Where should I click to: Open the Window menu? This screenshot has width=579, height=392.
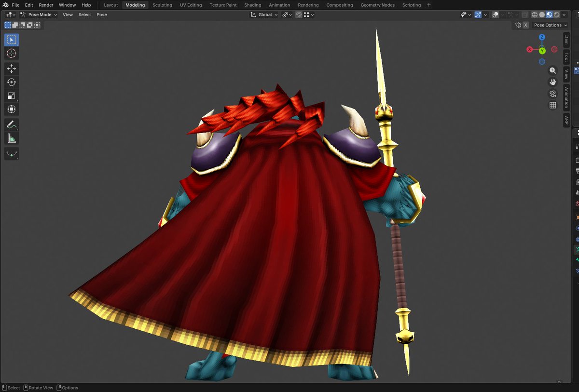pos(68,5)
